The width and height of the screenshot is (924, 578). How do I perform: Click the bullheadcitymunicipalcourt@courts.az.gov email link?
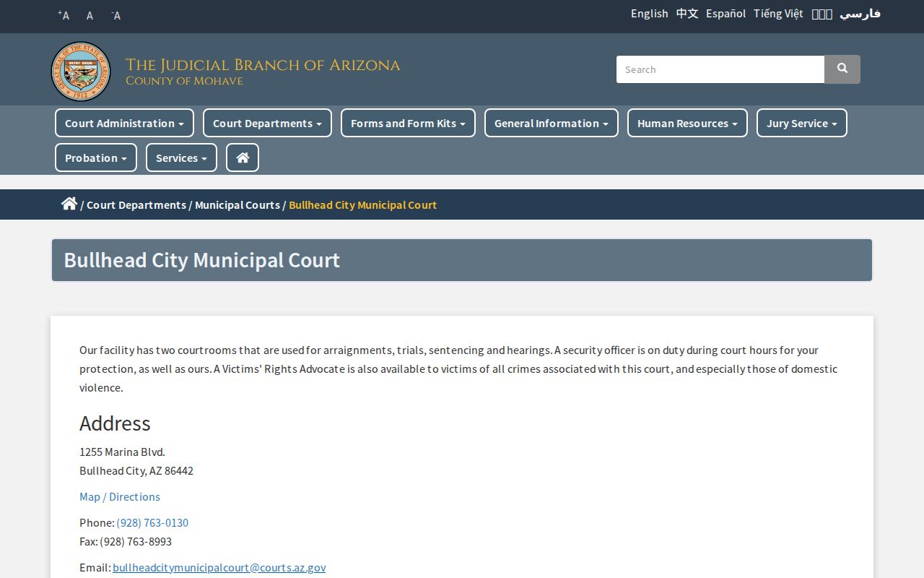point(219,567)
